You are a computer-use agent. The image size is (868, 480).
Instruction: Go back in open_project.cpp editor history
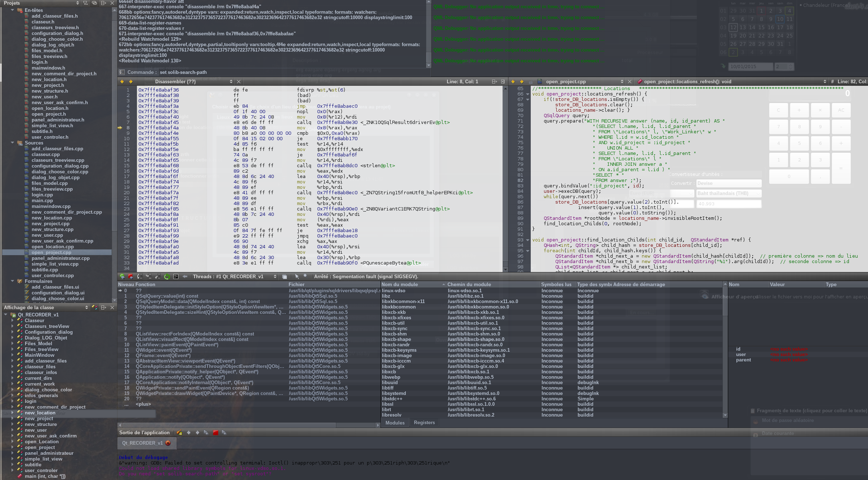(x=513, y=81)
